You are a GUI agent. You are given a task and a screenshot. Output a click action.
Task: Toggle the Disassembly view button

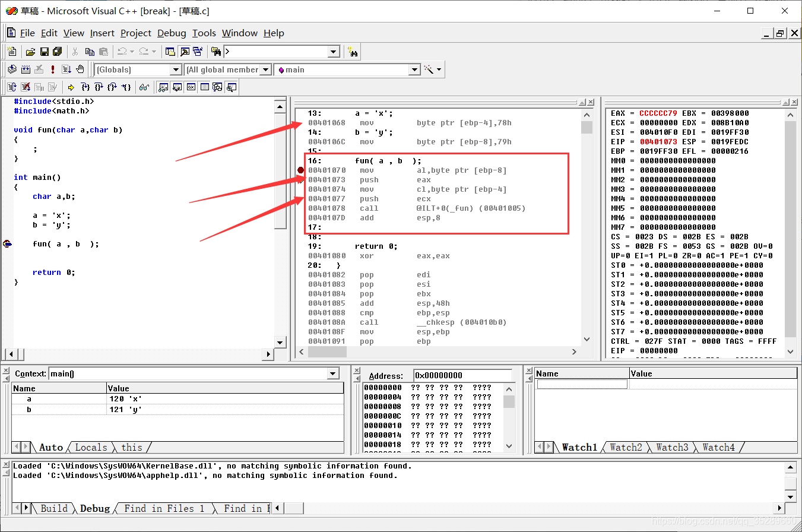coord(231,87)
